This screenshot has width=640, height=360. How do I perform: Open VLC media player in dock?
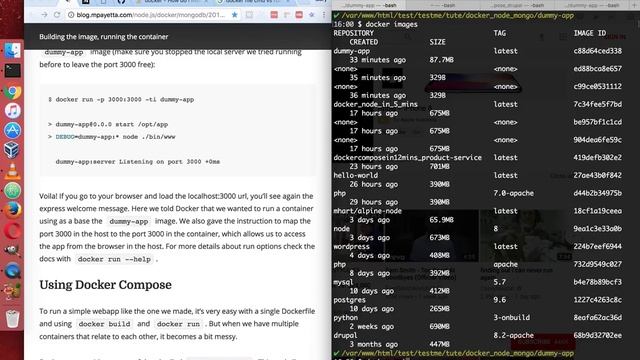[12, 171]
